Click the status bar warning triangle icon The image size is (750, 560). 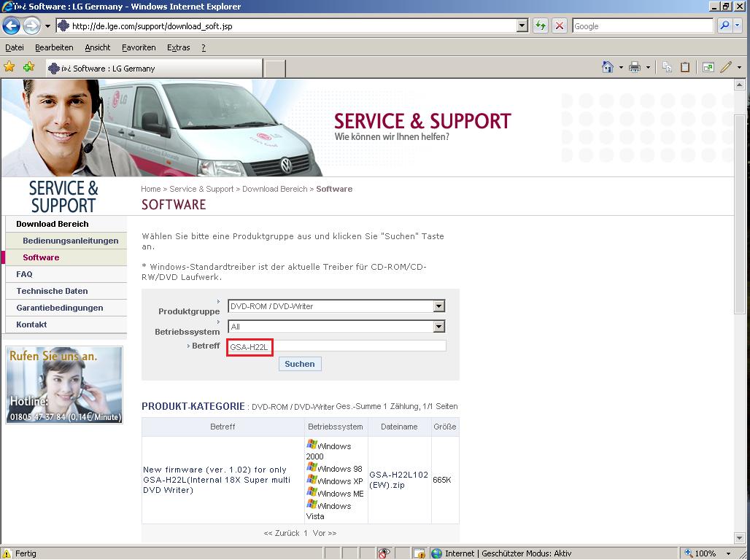(7, 553)
